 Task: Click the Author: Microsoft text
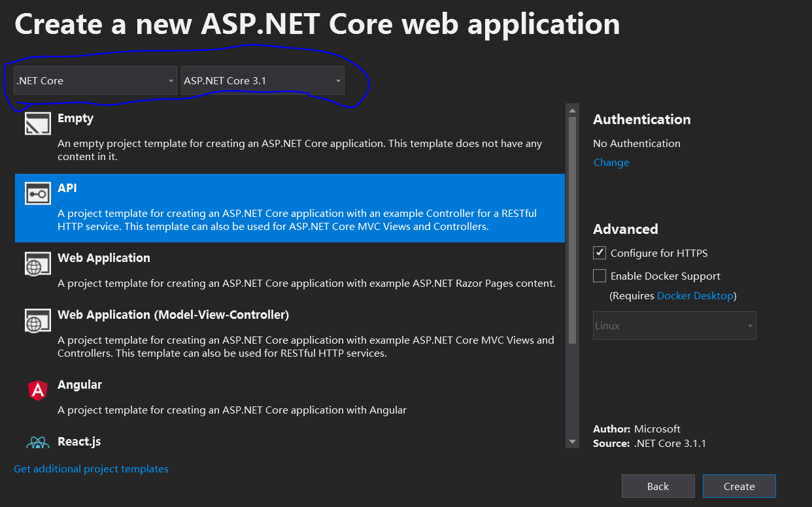pyautogui.click(x=637, y=429)
